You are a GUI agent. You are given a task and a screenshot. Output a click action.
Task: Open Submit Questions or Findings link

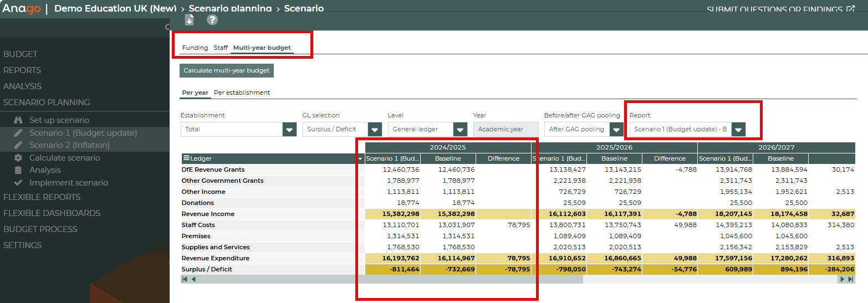point(780,9)
